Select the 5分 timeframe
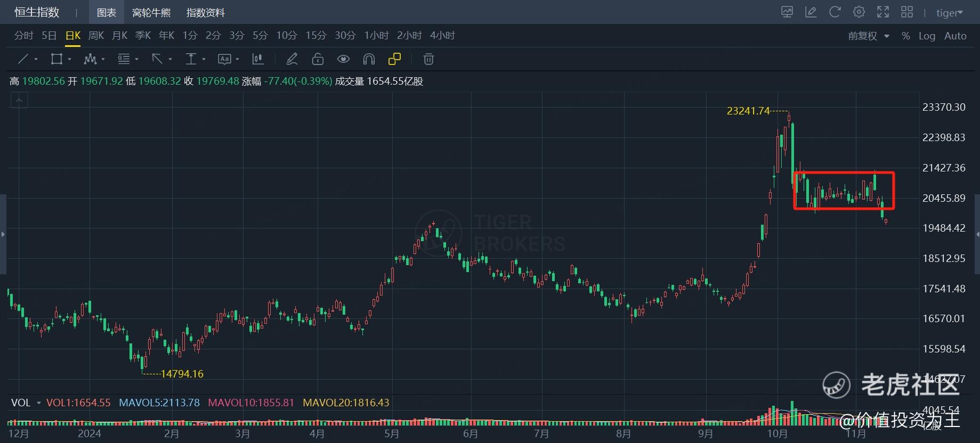 click(x=260, y=36)
